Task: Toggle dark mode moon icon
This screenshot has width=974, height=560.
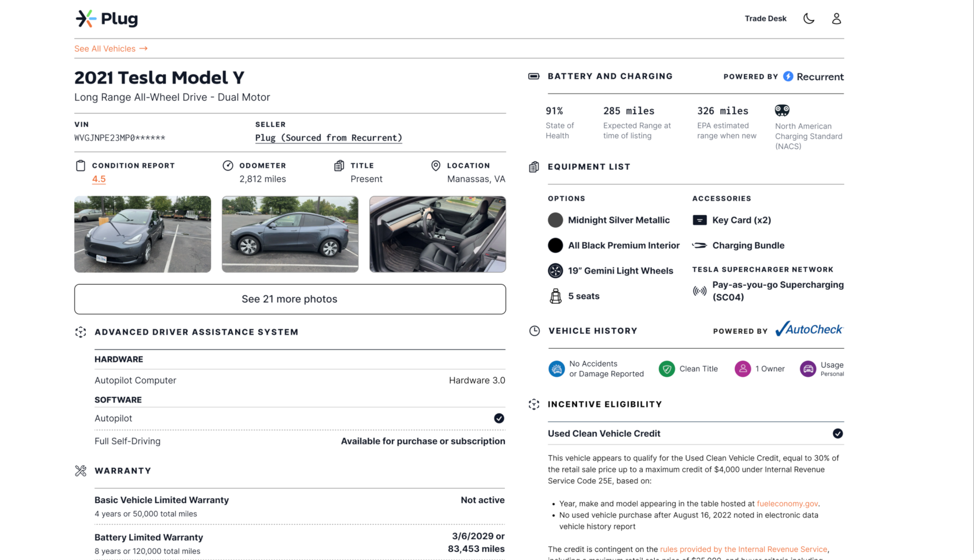Action: pyautogui.click(x=809, y=18)
